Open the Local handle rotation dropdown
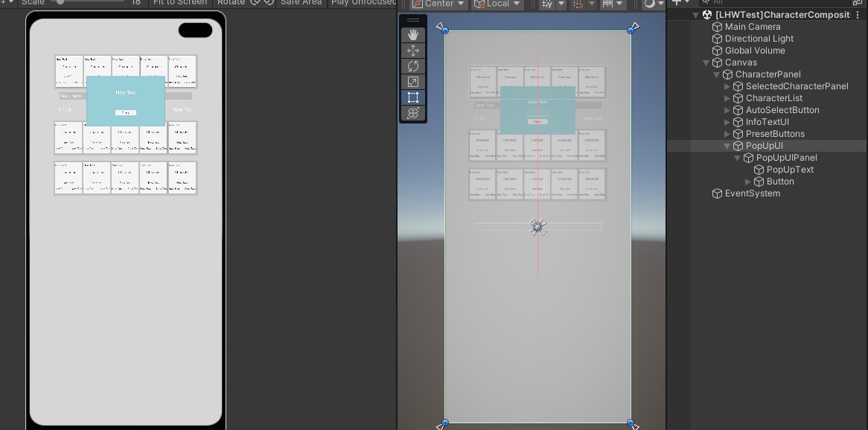The image size is (868, 430). tap(497, 3)
